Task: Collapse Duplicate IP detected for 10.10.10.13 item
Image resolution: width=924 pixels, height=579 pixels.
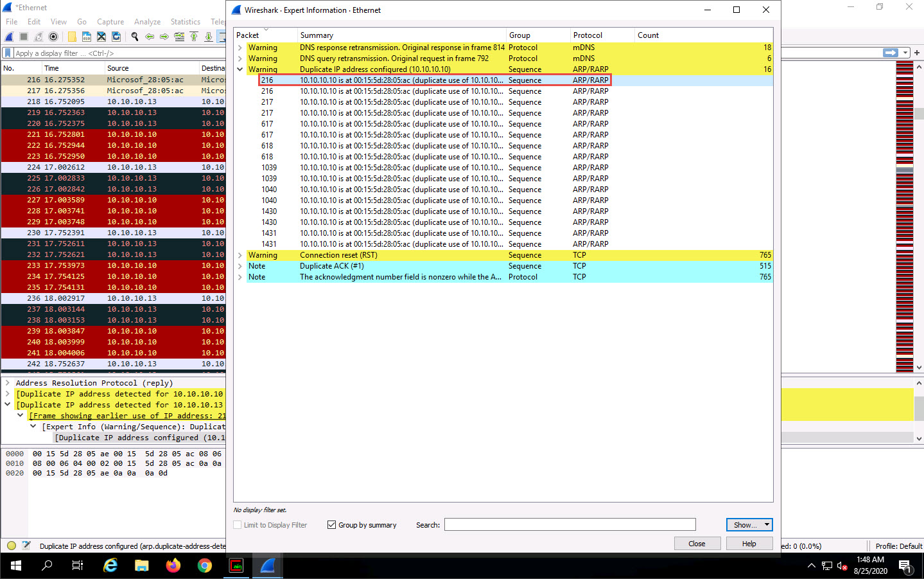Action: [x=7, y=405]
